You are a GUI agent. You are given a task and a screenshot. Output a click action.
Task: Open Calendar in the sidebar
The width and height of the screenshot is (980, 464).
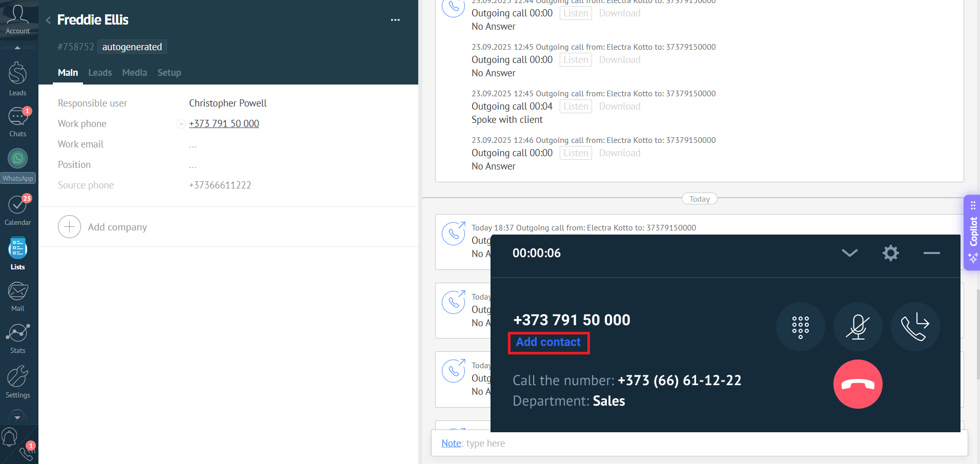tap(17, 210)
